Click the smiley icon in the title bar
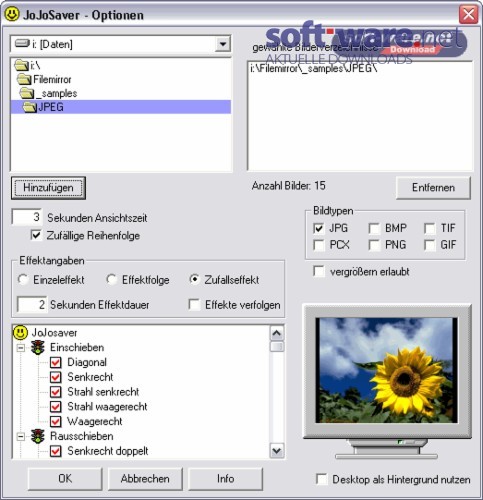 tap(12, 15)
